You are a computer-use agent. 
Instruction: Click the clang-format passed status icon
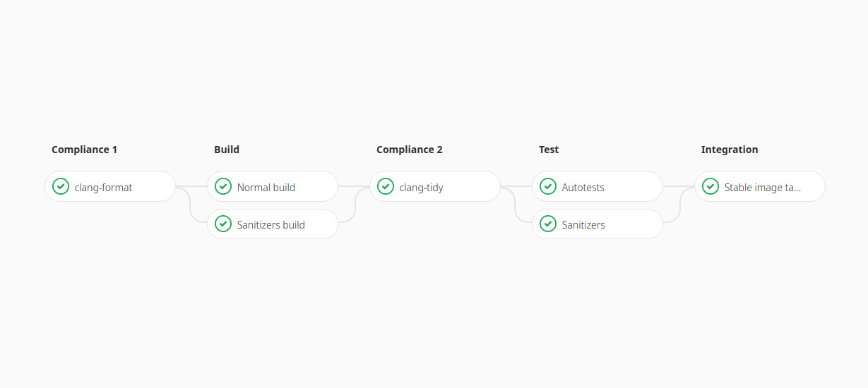[x=61, y=187]
